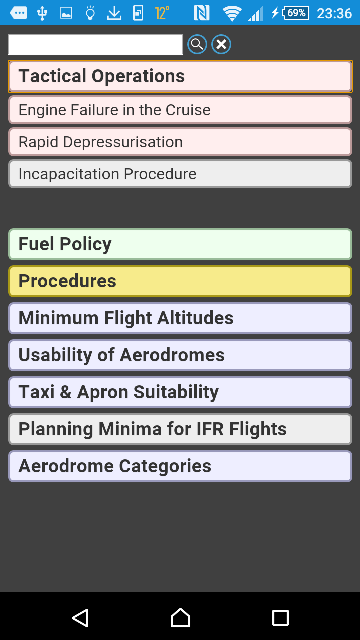The width and height of the screenshot is (360, 640).
Task: Expand Taxi & Apron Suitability section
Action: 180,392
